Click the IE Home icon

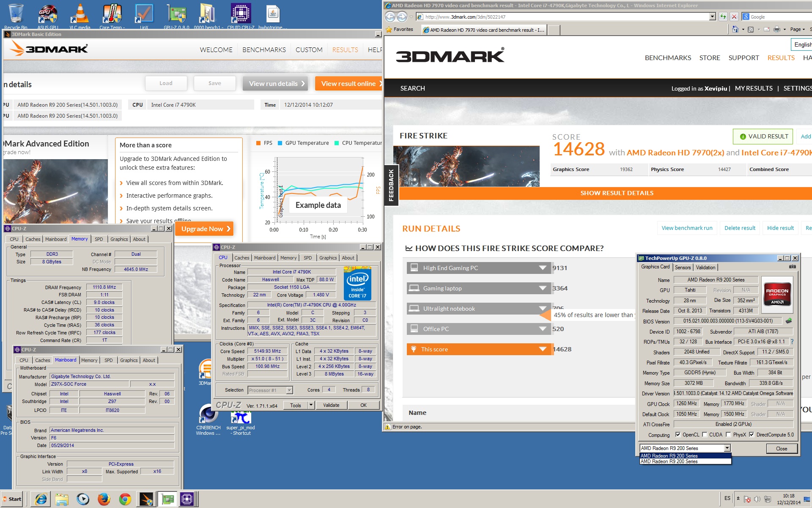(735, 29)
